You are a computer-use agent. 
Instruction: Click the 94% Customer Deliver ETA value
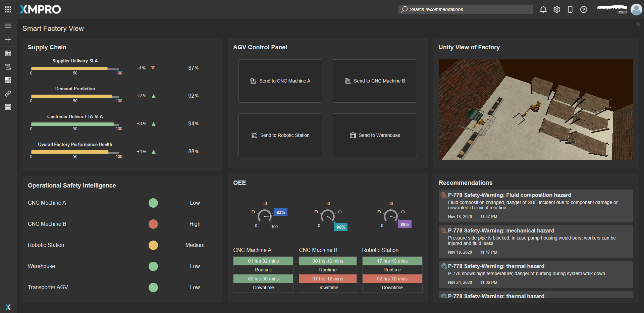click(193, 124)
